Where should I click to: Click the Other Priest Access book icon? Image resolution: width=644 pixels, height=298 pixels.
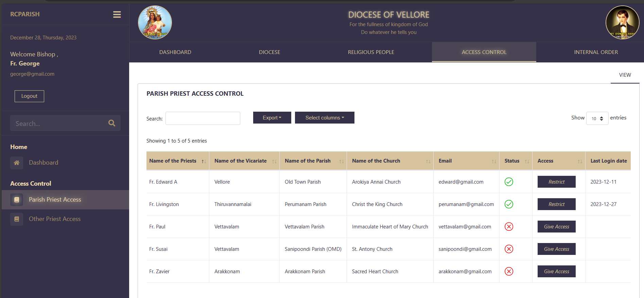[x=17, y=219]
